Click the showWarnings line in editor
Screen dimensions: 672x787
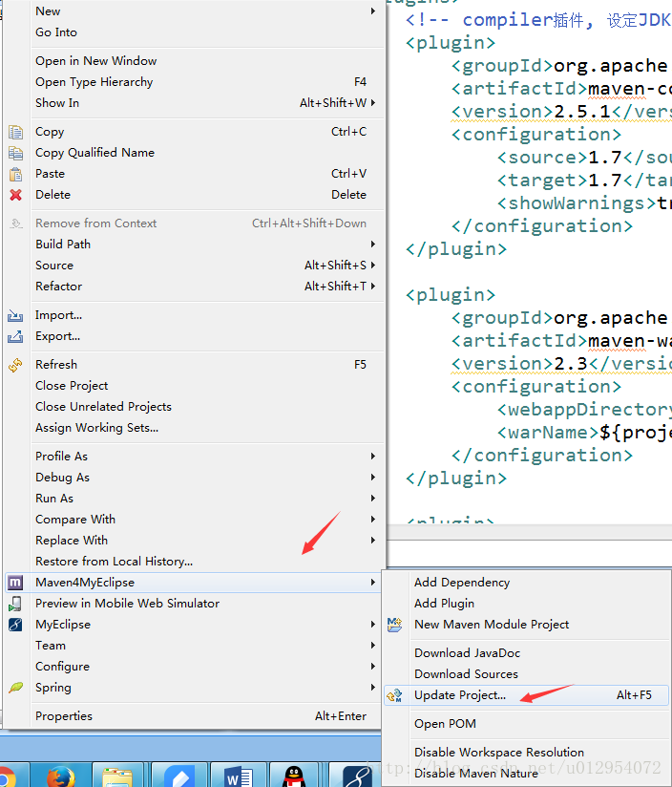click(x=584, y=203)
